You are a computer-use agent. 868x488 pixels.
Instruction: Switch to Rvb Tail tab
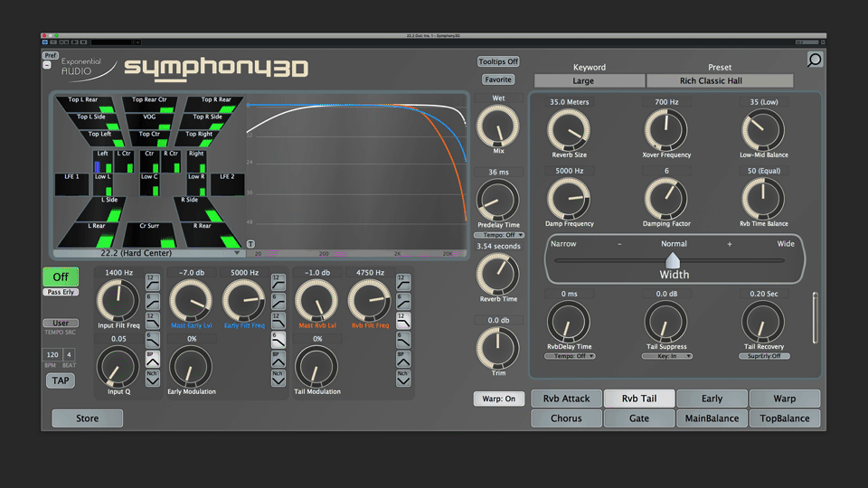(x=639, y=399)
